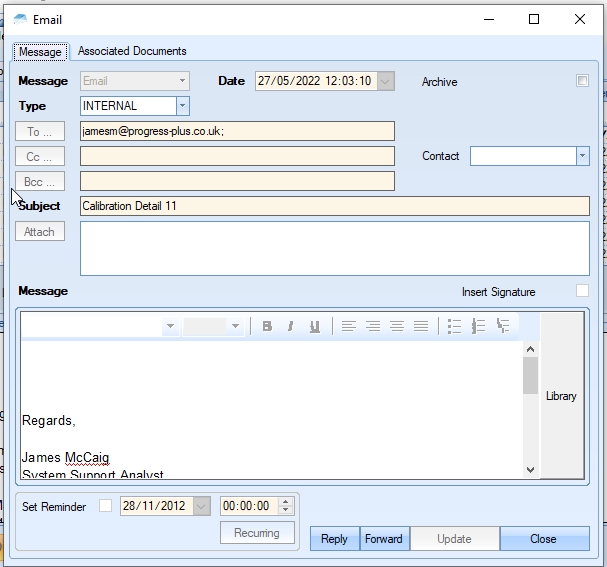607x567 pixels.
Task: Insert a bulleted list
Action: pos(454,326)
